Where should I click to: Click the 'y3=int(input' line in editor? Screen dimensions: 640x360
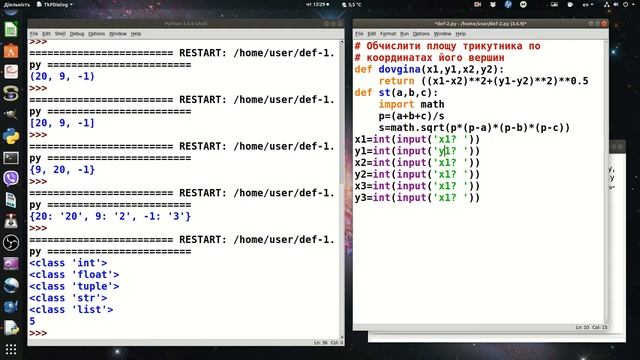tap(417, 198)
